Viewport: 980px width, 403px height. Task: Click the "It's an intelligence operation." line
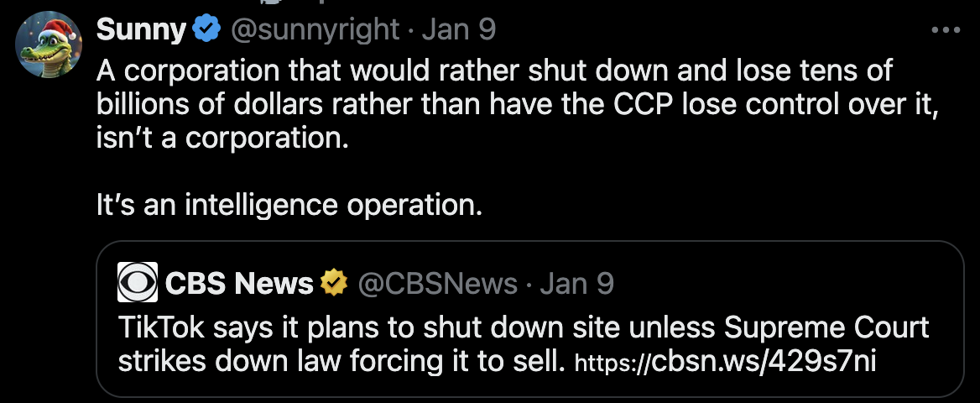click(x=289, y=206)
